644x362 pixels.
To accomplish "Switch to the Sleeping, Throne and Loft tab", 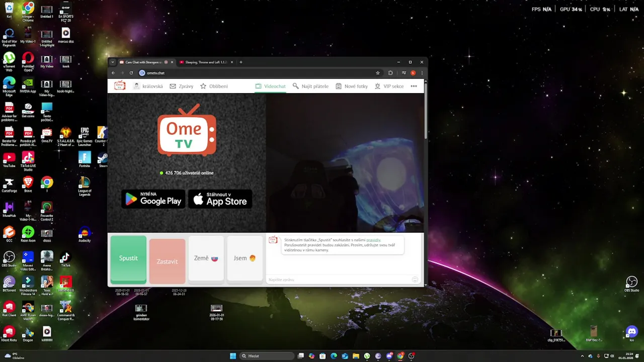I will [x=206, y=62].
